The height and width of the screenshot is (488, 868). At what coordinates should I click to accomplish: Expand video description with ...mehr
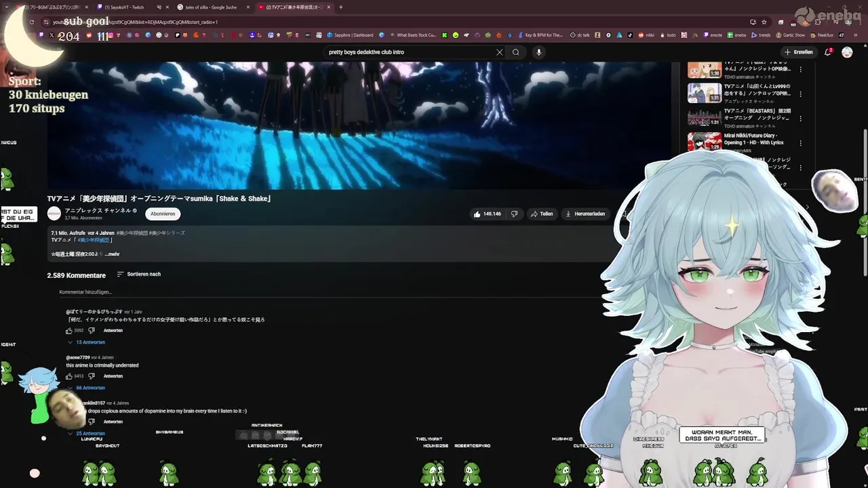[x=112, y=254]
